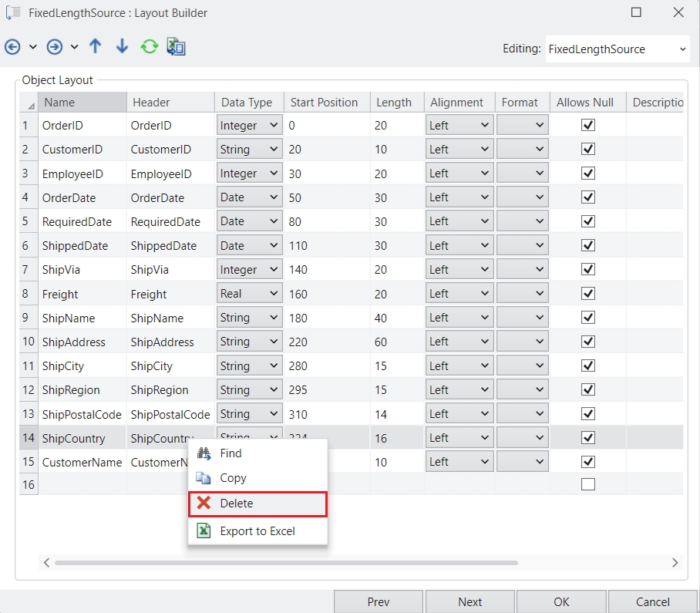Choose Copy from the context menu
This screenshot has width=700, height=613.
click(233, 478)
